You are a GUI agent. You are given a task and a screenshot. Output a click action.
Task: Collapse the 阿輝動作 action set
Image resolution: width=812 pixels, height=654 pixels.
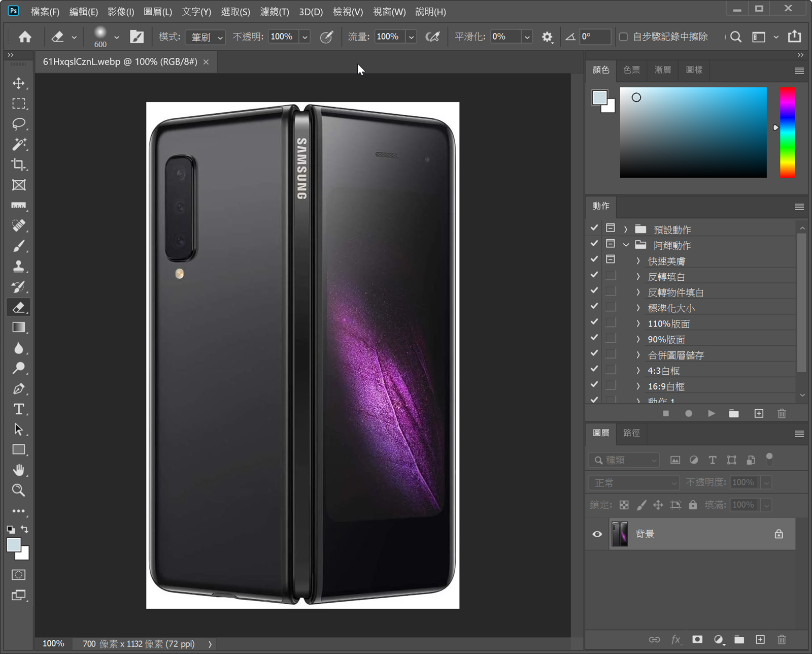[626, 245]
